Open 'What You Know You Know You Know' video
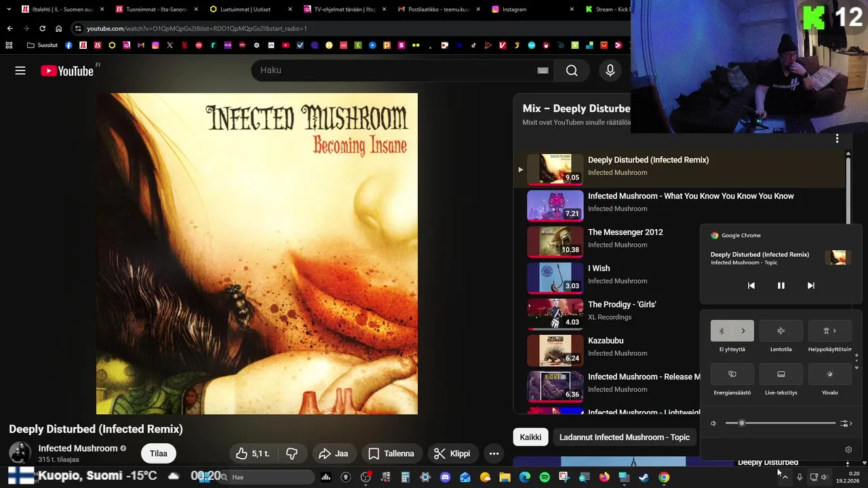This screenshot has height=488, width=868. pyautogui.click(x=690, y=196)
